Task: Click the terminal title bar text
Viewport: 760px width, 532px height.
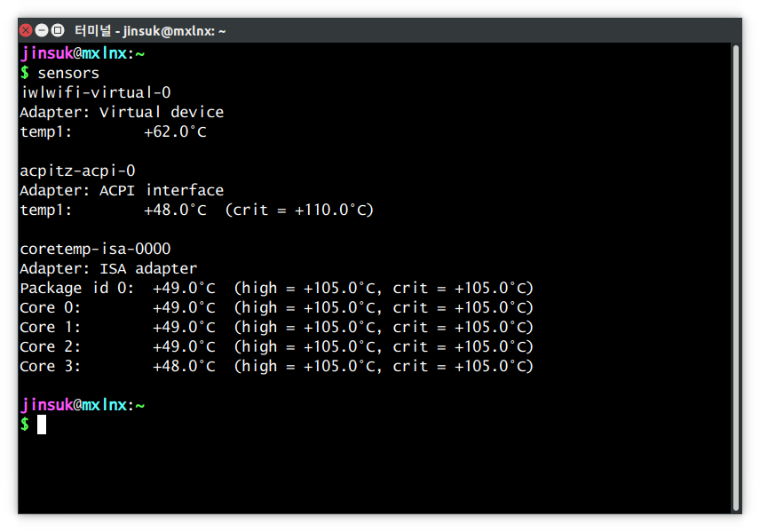Action: [150, 31]
